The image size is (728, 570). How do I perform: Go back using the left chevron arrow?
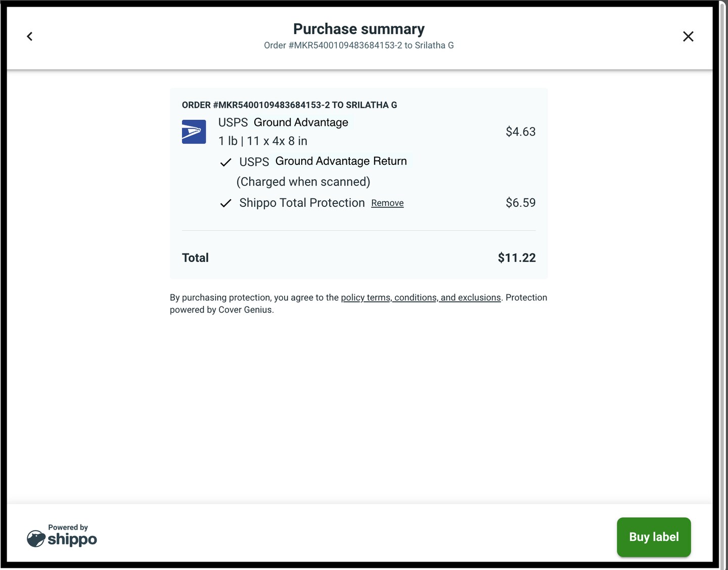pos(29,36)
